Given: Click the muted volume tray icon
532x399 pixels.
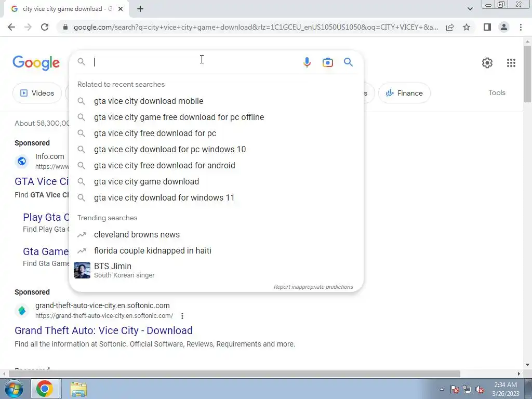Looking at the screenshot, I should click(480, 390).
